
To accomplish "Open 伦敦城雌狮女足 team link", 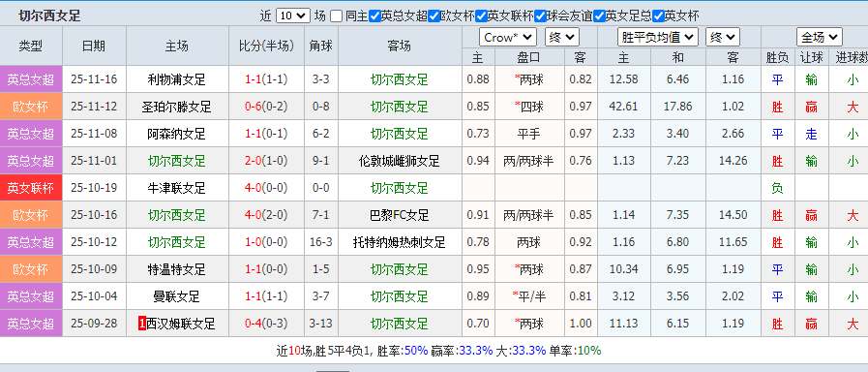I will (399, 161).
